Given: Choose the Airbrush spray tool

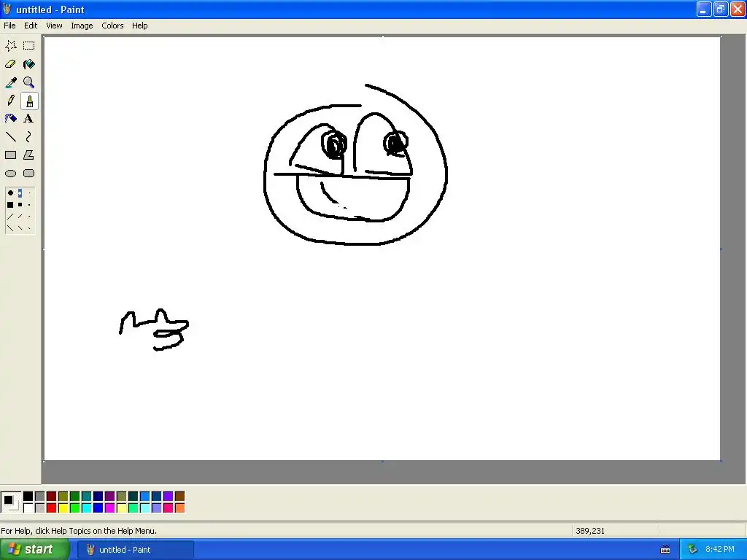Looking at the screenshot, I should coord(10,119).
